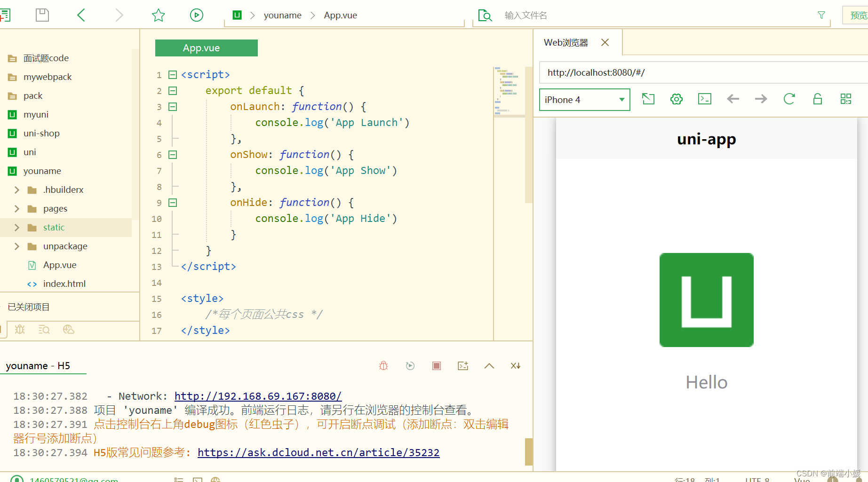Stop the running youname H5 process

[437, 366]
